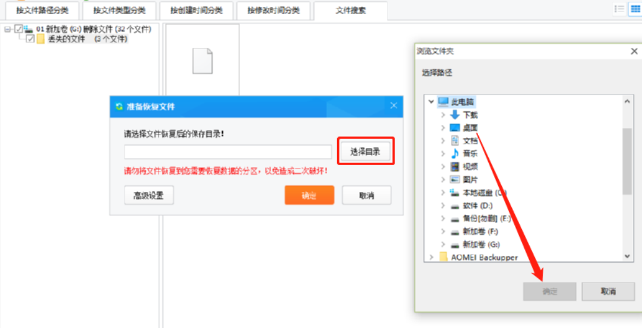
Task: Click the 软件 (D:) drive icon
Action: (454, 206)
